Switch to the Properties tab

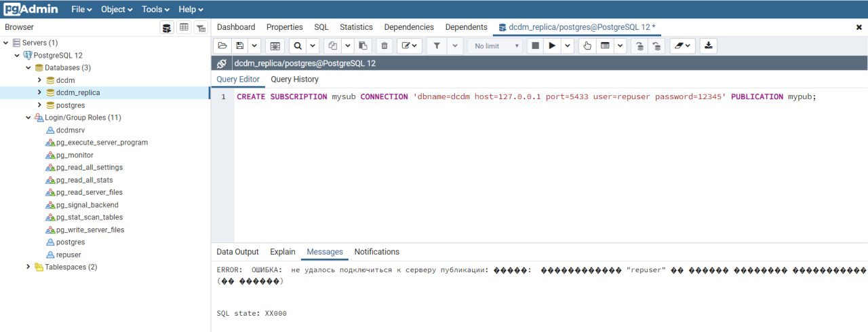285,27
